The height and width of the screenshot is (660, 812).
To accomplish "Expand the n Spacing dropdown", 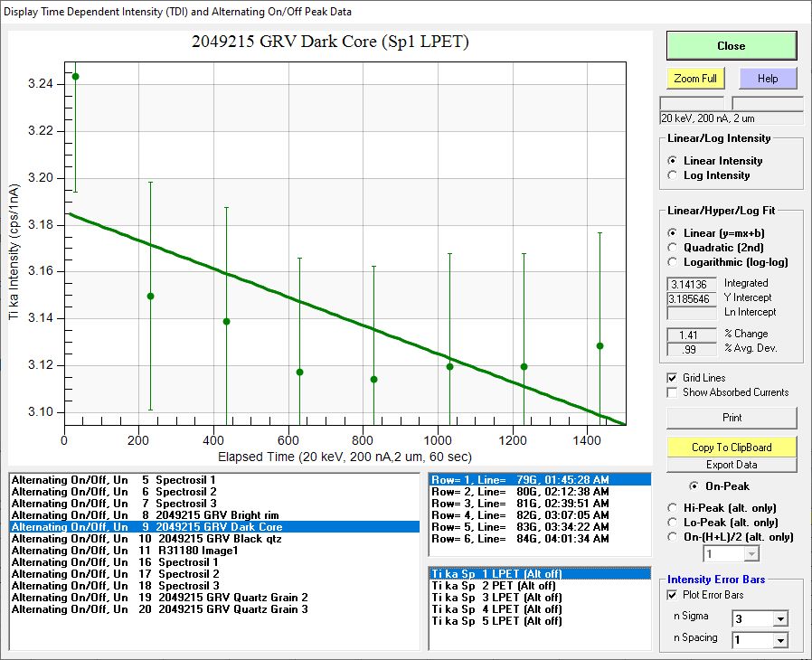I will coord(779,641).
